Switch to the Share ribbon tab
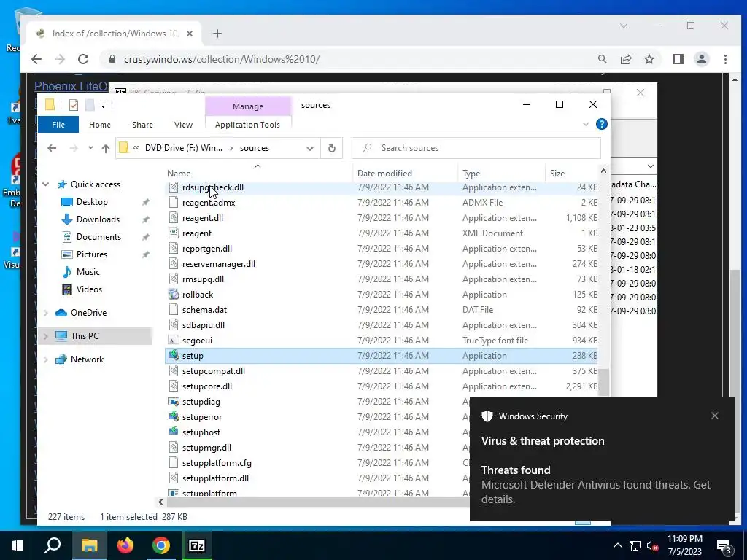 (142, 125)
